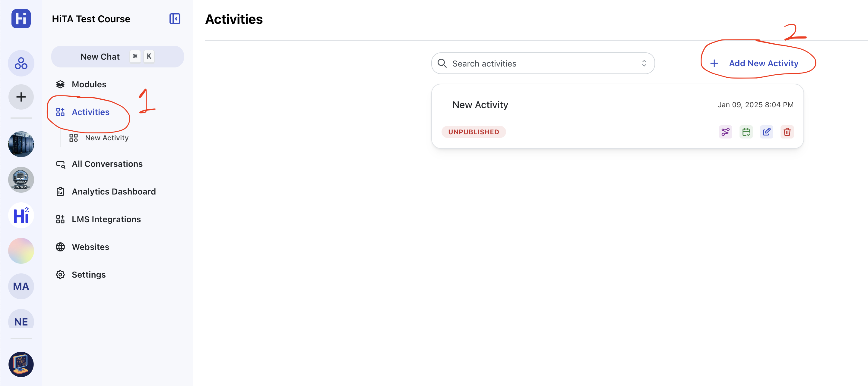Click the purple share icon on New Activity
This screenshot has height=386, width=868.
click(x=725, y=132)
